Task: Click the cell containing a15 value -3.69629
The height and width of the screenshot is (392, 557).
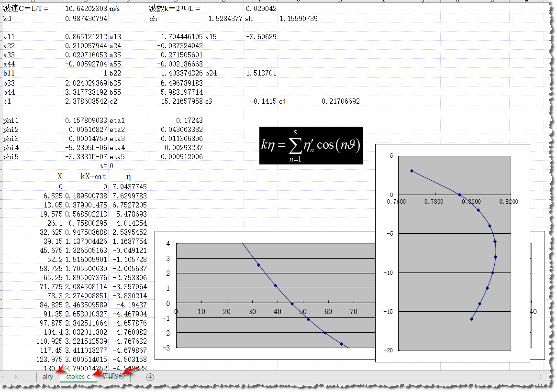Action: tap(261, 36)
